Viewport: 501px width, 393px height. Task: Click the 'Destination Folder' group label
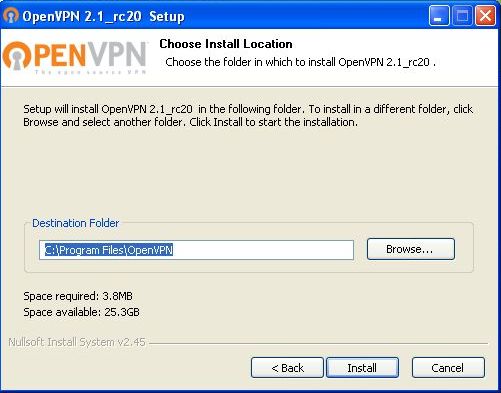75,223
